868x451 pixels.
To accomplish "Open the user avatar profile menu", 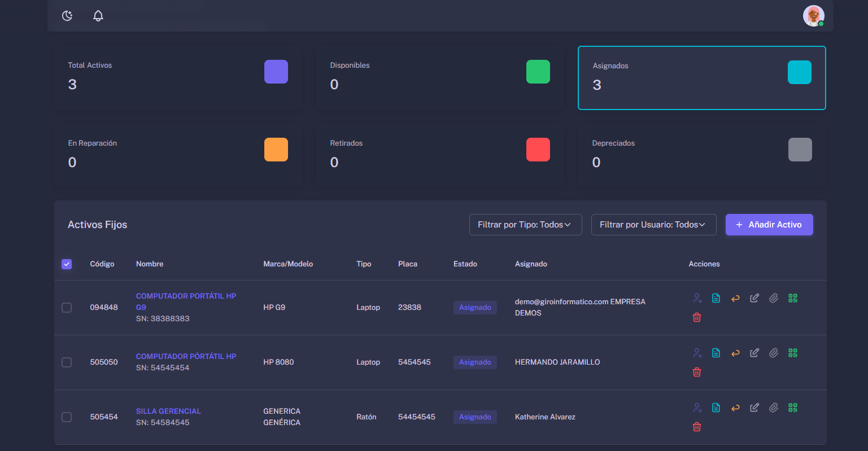I will (813, 16).
